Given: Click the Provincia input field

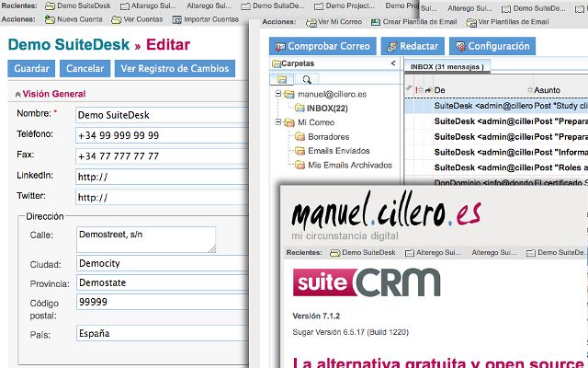Looking at the screenshot, I should (163, 282).
